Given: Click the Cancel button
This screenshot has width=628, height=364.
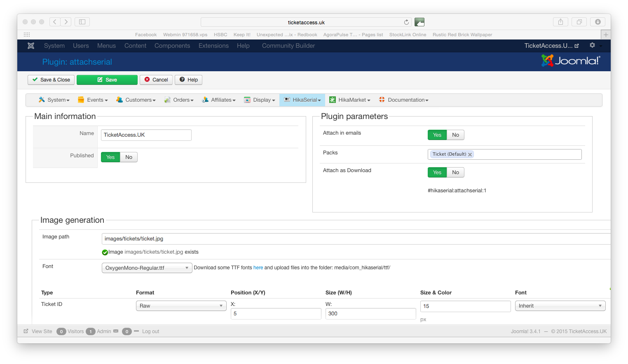Looking at the screenshot, I should coord(156,80).
